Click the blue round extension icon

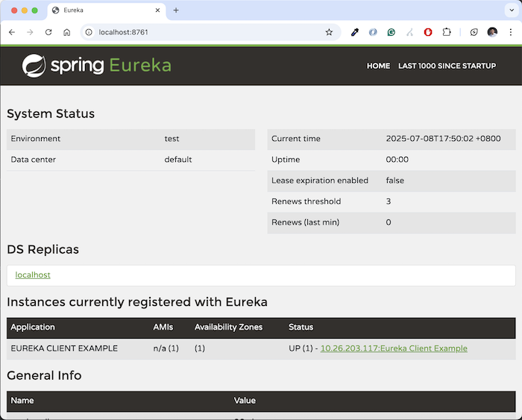pos(373,32)
